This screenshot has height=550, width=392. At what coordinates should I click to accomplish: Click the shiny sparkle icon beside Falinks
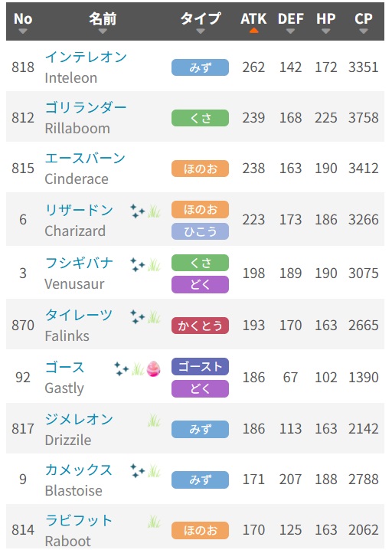click(138, 316)
